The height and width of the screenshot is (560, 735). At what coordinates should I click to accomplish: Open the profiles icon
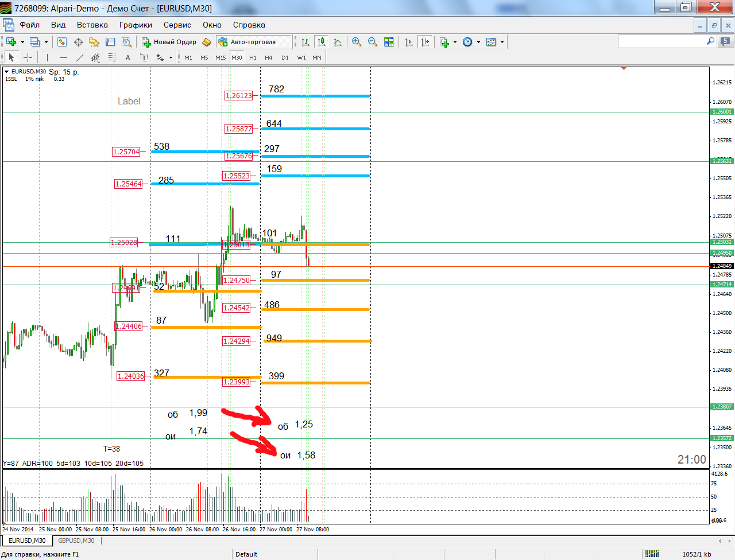[x=35, y=42]
